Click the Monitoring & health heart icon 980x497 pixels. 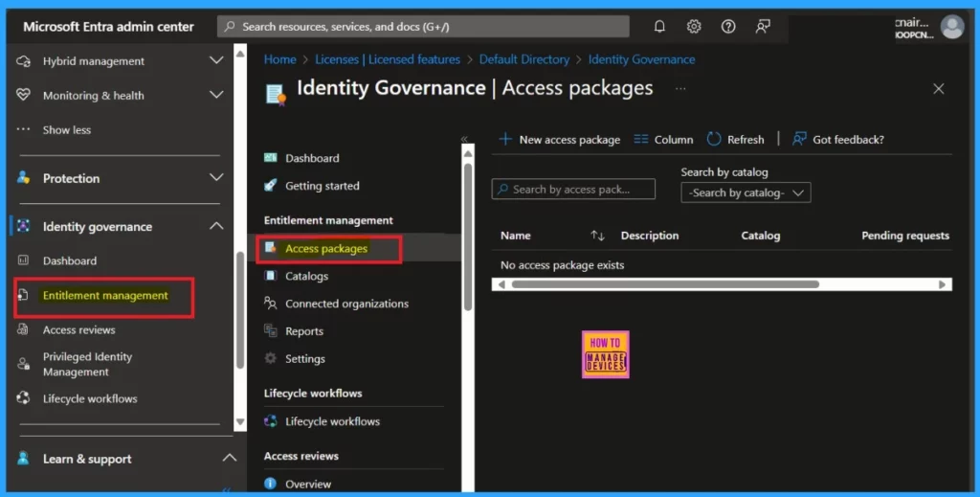[x=24, y=95]
